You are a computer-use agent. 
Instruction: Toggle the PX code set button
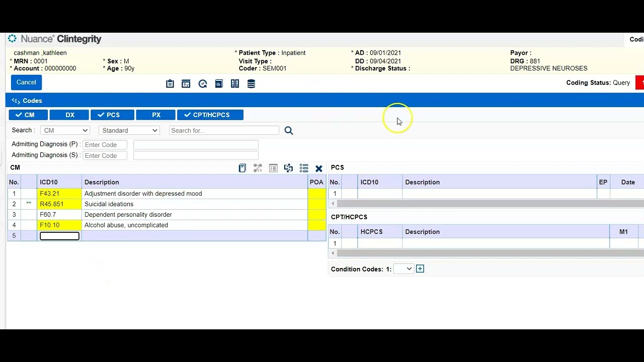click(x=156, y=115)
